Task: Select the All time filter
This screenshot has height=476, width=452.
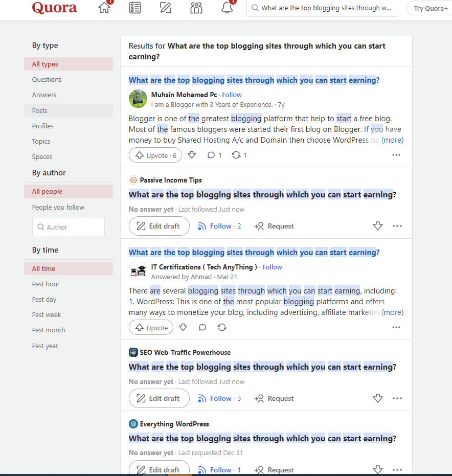Action: [69, 268]
